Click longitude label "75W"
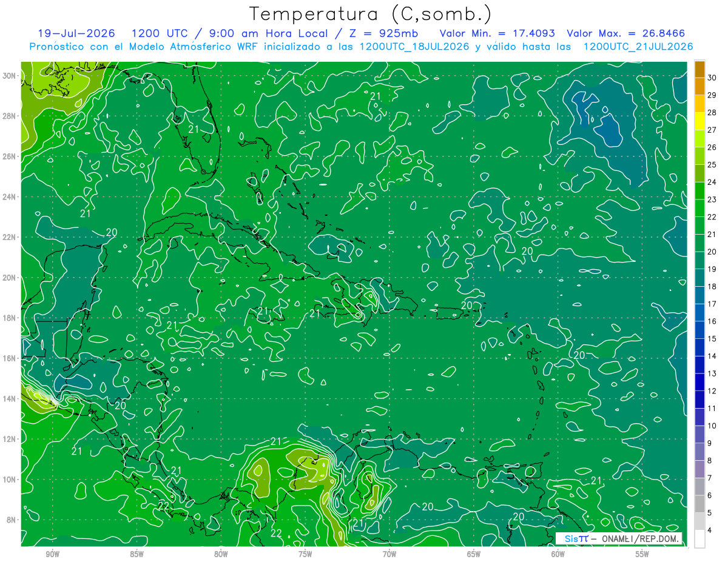 pos(305,554)
